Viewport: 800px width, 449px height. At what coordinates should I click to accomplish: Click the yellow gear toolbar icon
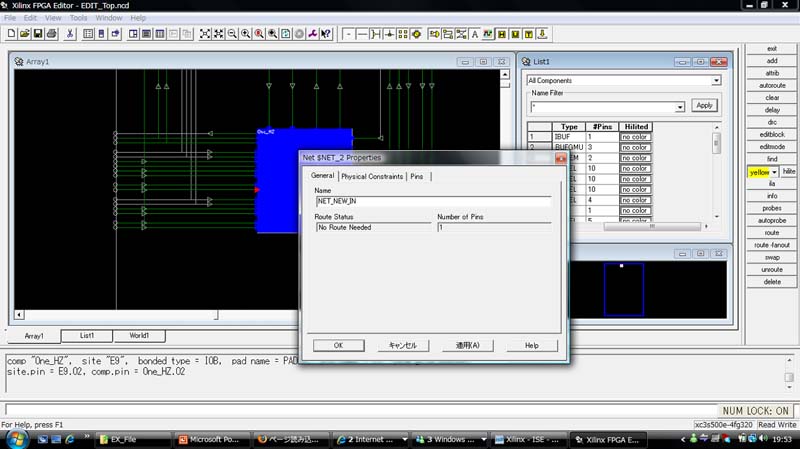pos(416,34)
